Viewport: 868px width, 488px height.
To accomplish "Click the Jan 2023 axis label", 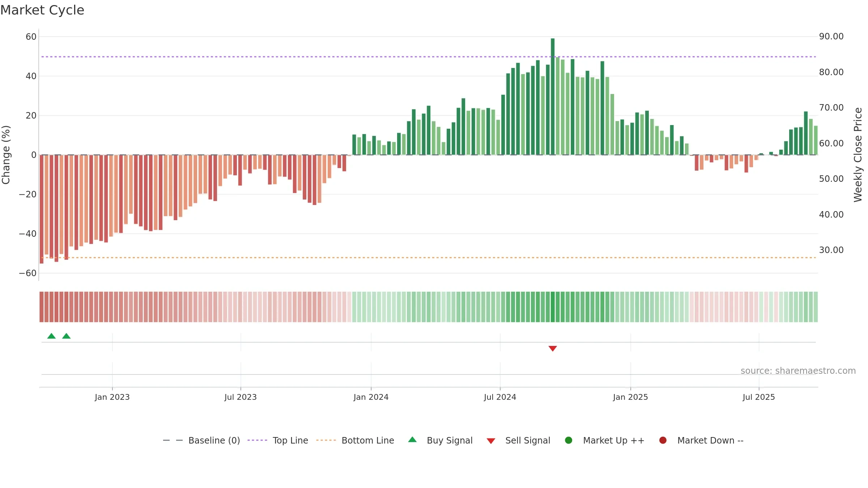I will [112, 397].
